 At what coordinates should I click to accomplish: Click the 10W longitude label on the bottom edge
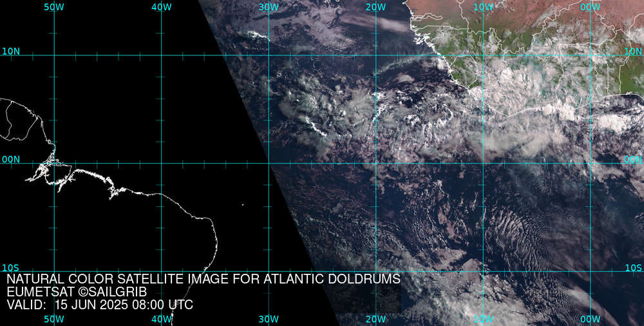483,319
